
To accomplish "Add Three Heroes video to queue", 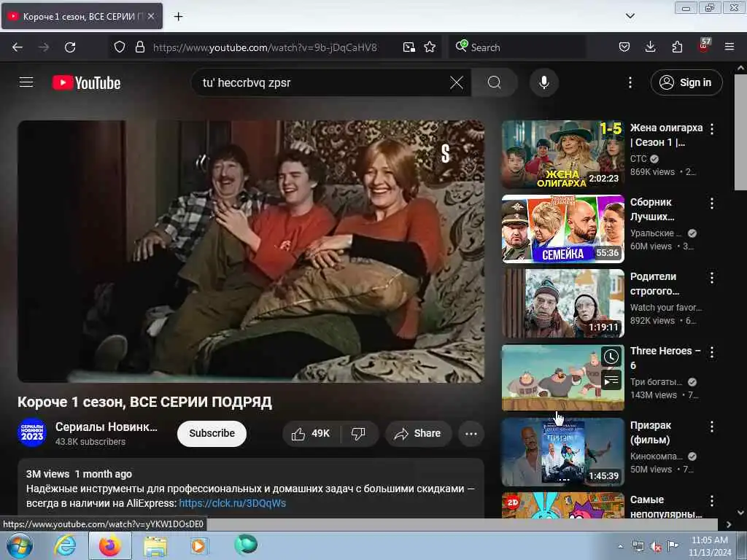I will coord(611,381).
